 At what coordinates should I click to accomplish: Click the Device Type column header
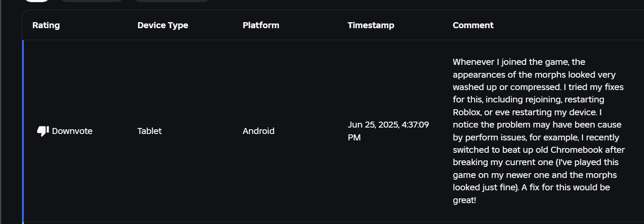(x=163, y=25)
